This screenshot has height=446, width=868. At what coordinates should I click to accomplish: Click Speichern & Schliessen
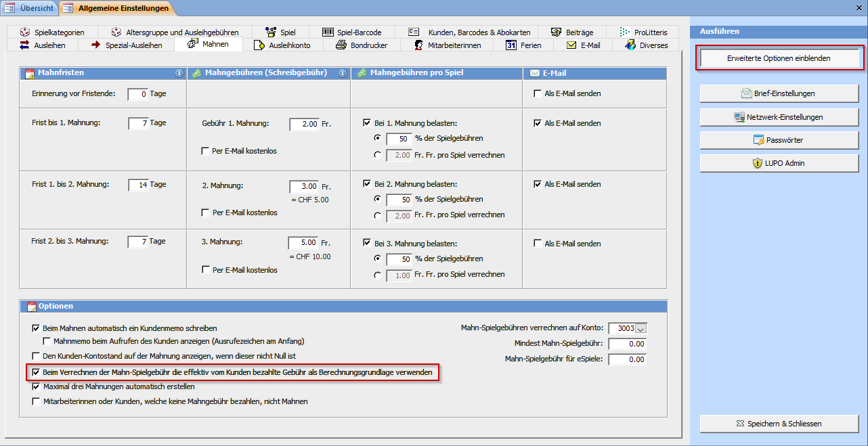coord(779,424)
